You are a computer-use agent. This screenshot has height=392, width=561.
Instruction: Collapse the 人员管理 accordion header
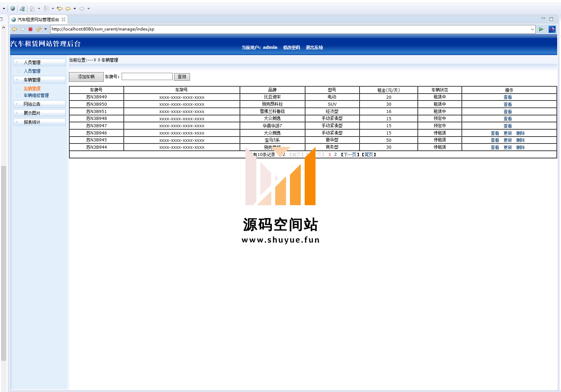pyautogui.click(x=40, y=62)
